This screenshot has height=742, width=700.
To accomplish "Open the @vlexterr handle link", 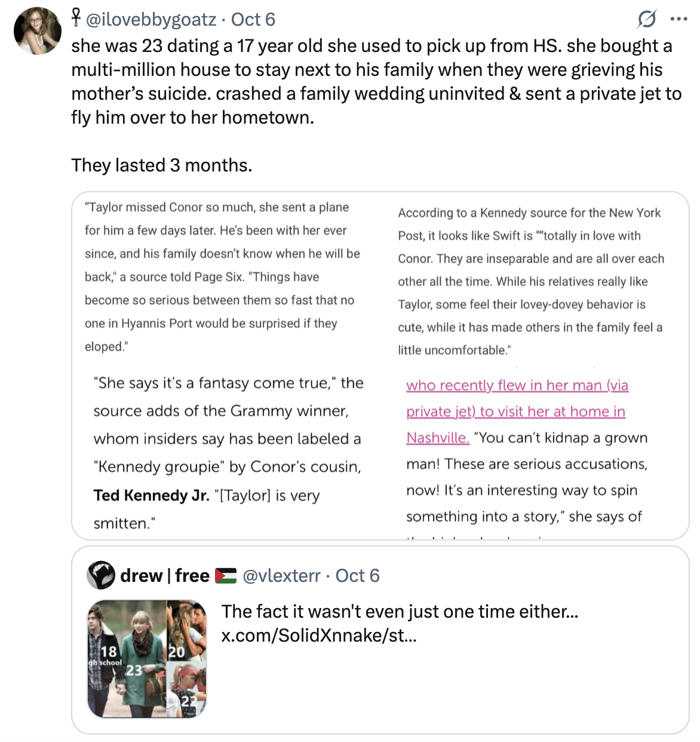I will coord(281,575).
